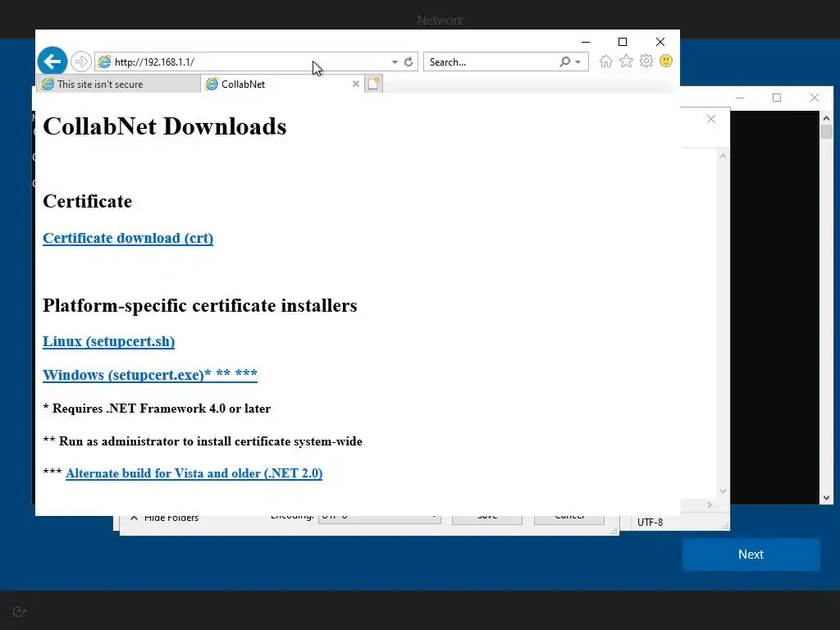840x630 pixels.
Task: Expand the search provider dropdown arrow
Action: 578,62
